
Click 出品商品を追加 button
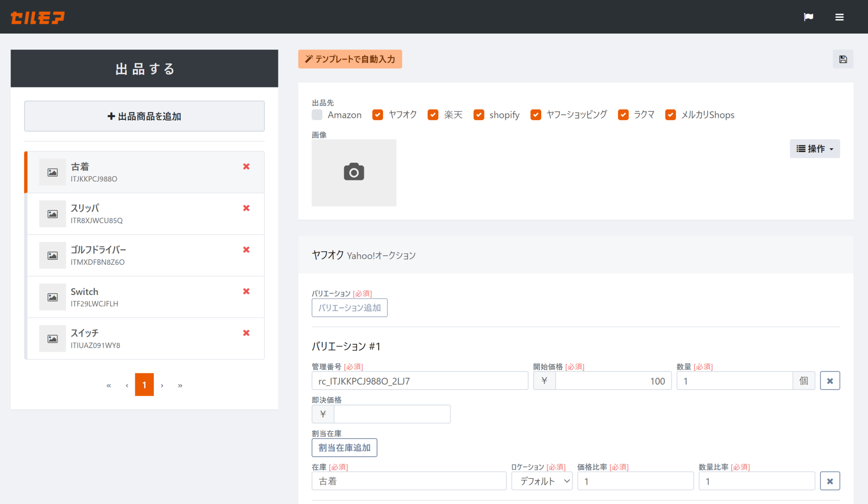tap(144, 116)
